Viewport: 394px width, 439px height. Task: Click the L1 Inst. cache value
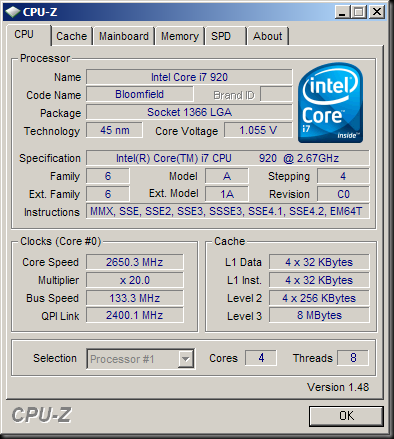(319, 280)
